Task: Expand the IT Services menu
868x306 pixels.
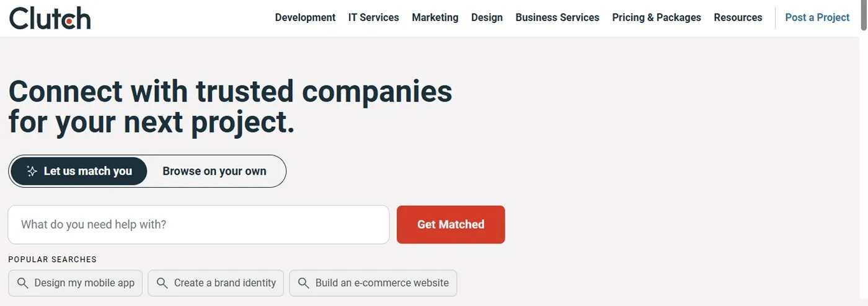Action: click(373, 18)
